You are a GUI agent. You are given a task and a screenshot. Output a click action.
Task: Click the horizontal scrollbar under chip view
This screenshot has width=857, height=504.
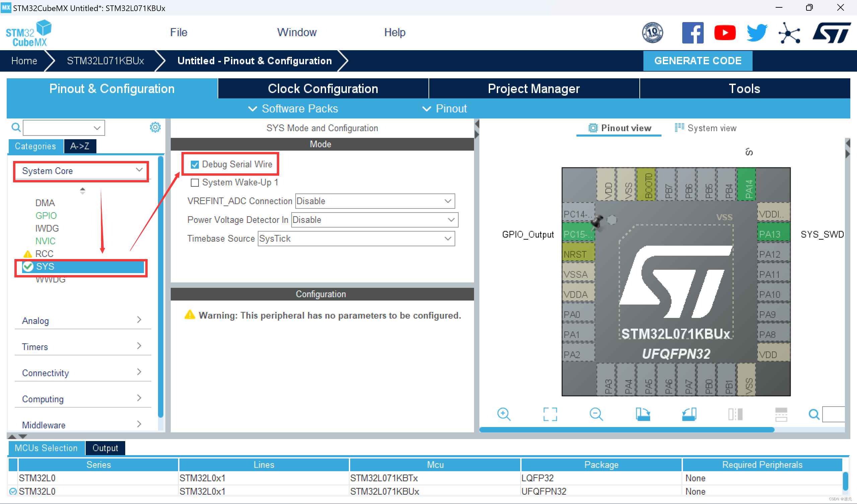[x=626, y=429]
